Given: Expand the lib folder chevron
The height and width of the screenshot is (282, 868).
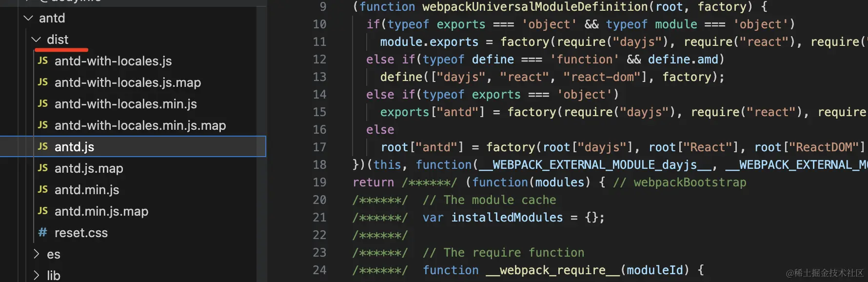Looking at the screenshot, I should coord(36,276).
